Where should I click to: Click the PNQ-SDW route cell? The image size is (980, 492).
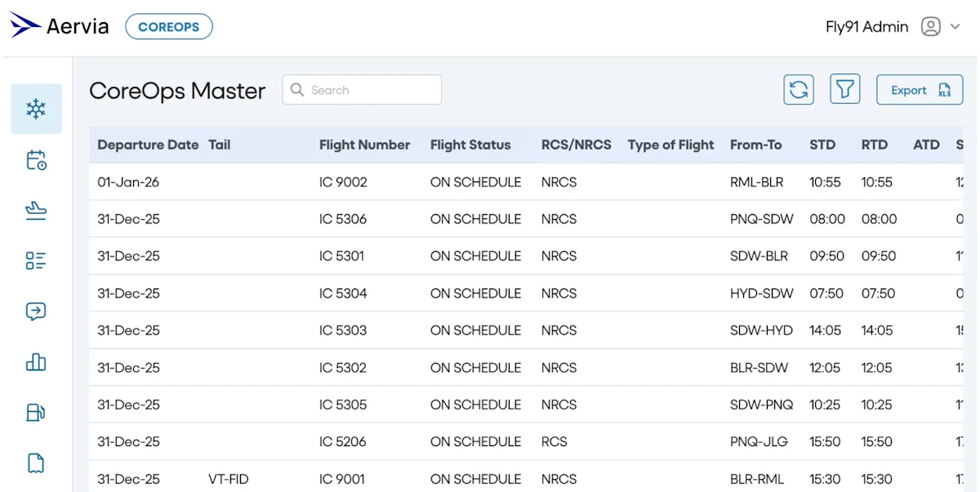(x=762, y=219)
